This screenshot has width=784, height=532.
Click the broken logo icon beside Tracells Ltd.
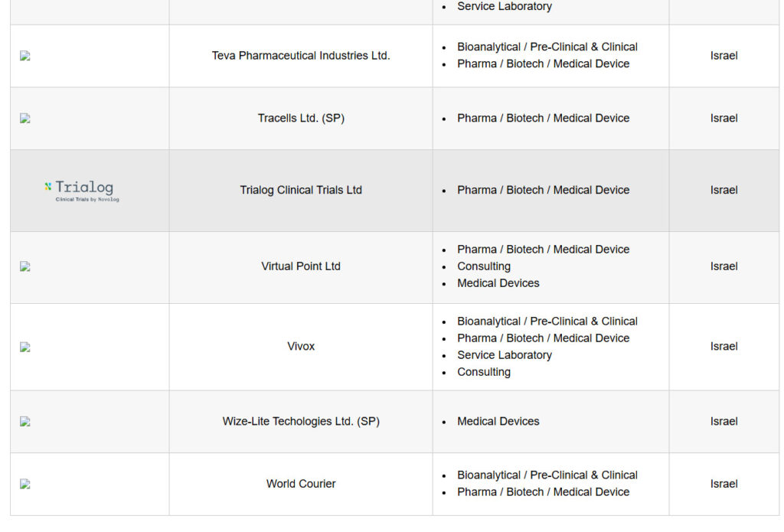(x=25, y=119)
